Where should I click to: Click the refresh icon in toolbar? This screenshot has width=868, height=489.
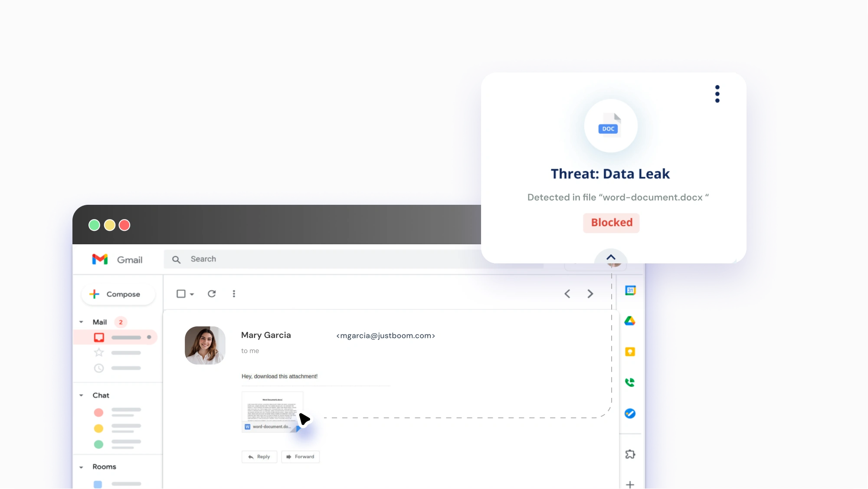(212, 294)
